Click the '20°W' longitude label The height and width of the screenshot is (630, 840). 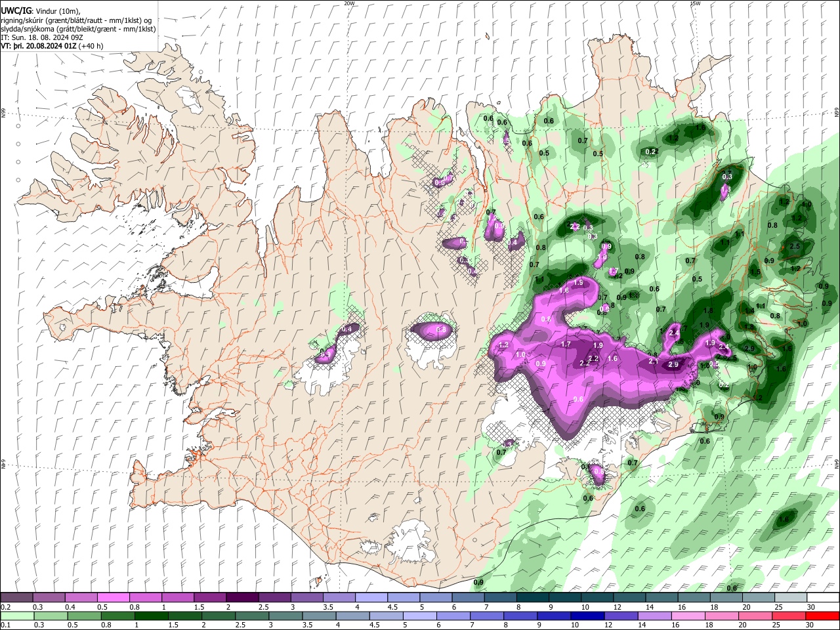[x=349, y=3]
